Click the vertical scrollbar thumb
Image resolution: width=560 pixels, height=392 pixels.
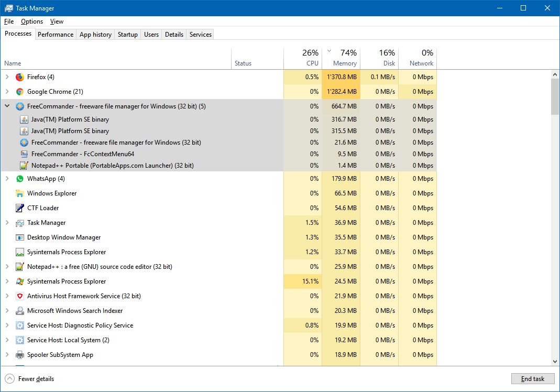[x=555, y=96]
